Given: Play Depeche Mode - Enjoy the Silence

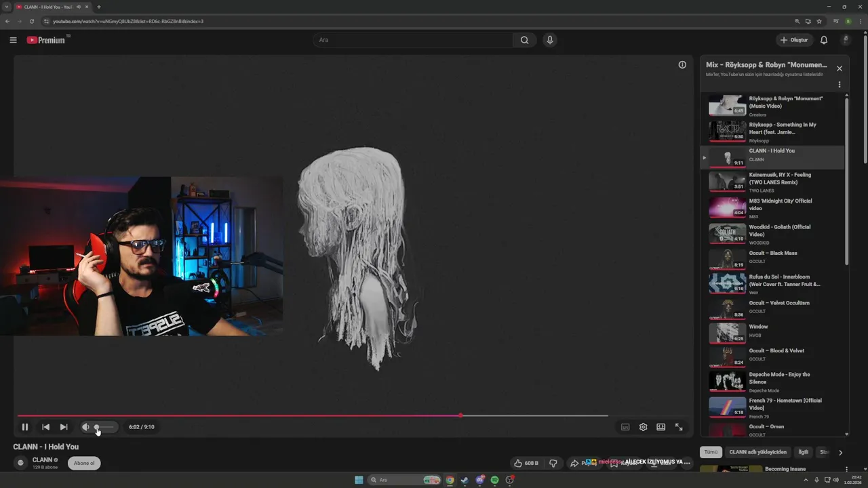Looking at the screenshot, I should click(772, 382).
